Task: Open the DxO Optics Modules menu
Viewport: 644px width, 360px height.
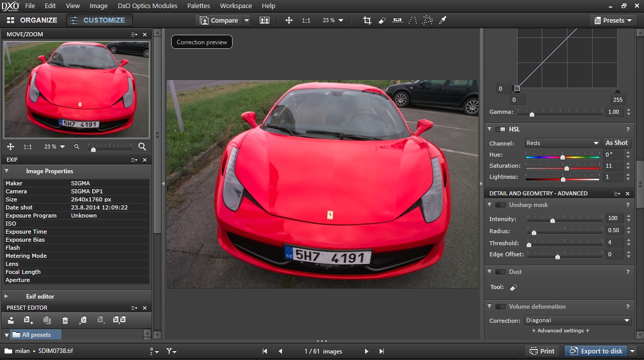Action: 148,6
